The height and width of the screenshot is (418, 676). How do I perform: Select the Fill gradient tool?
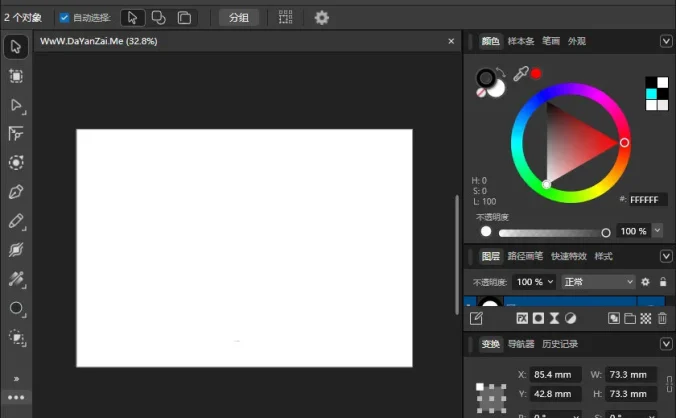16,279
